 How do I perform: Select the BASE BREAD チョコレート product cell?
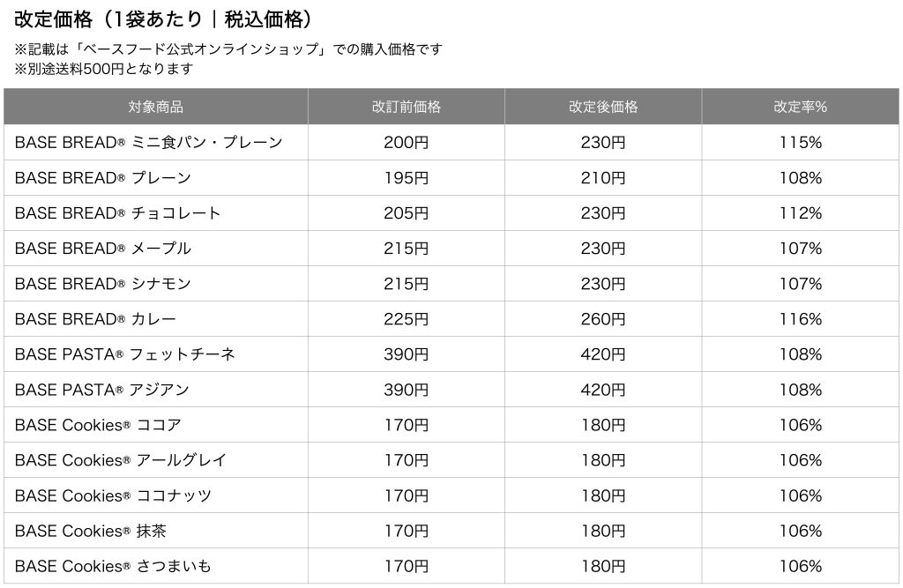pos(155,213)
